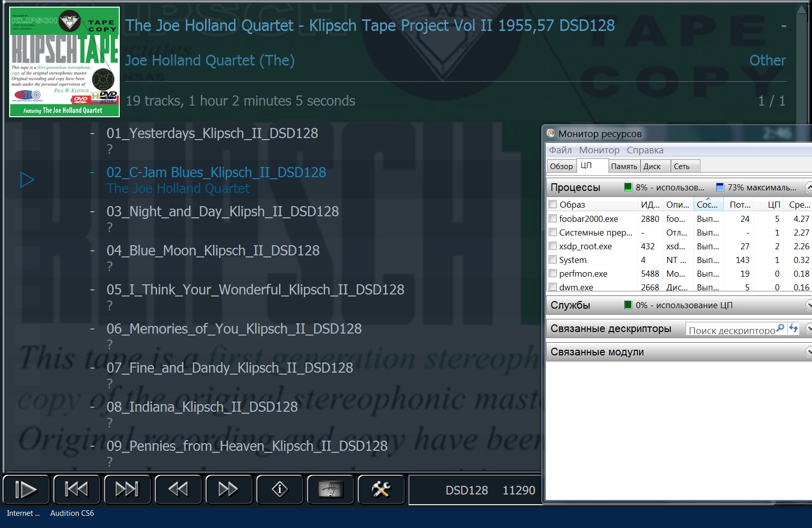Click the handle search magnifier icon
The height and width of the screenshot is (528, 812).
(x=780, y=328)
